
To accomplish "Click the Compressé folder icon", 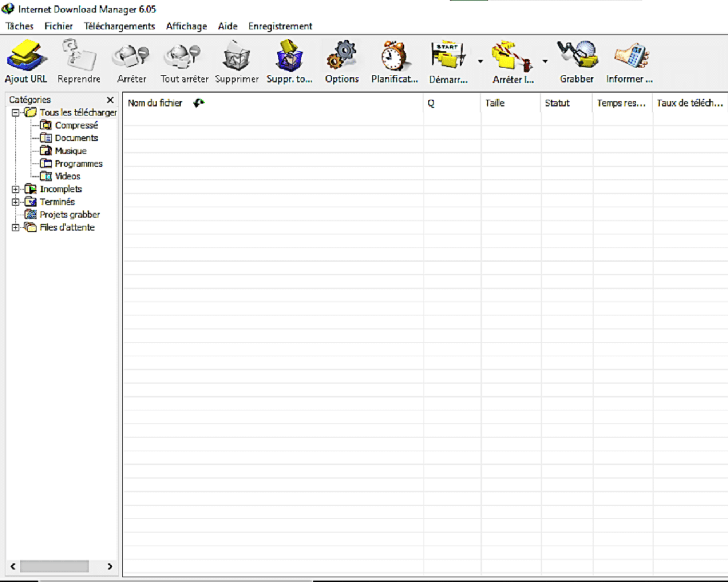I will (46, 125).
